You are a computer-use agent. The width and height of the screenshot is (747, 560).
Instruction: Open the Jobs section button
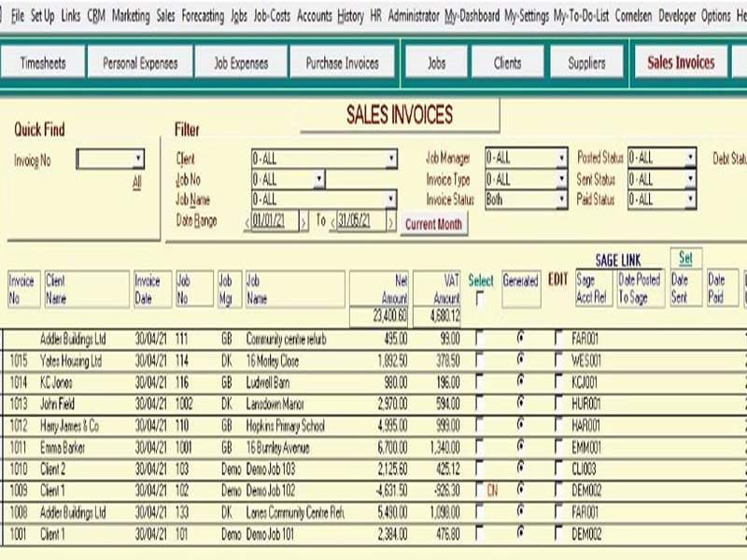pos(436,63)
